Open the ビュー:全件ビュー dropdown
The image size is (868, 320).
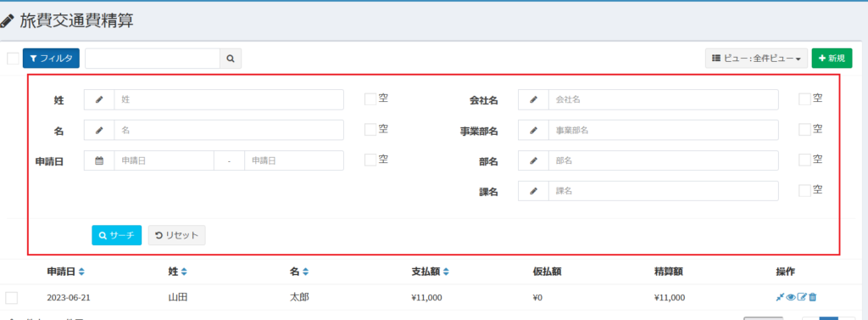pyautogui.click(x=756, y=59)
